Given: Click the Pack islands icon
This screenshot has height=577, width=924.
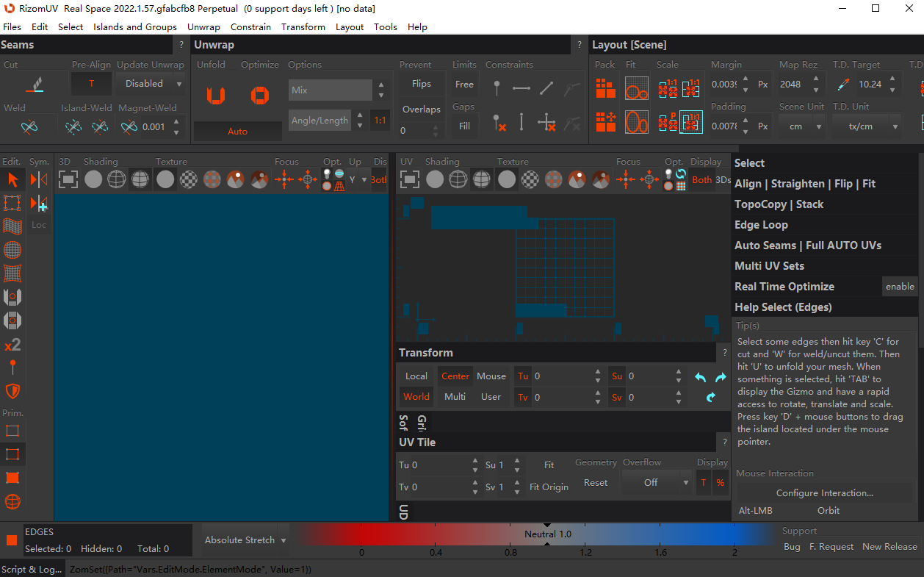Looking at the screenshot, I should 605,88.
